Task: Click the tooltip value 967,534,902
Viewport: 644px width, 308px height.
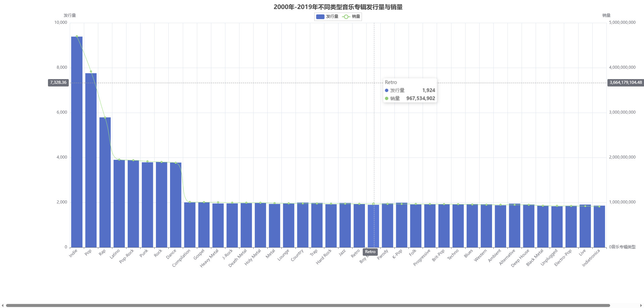Action: point(421,99)
